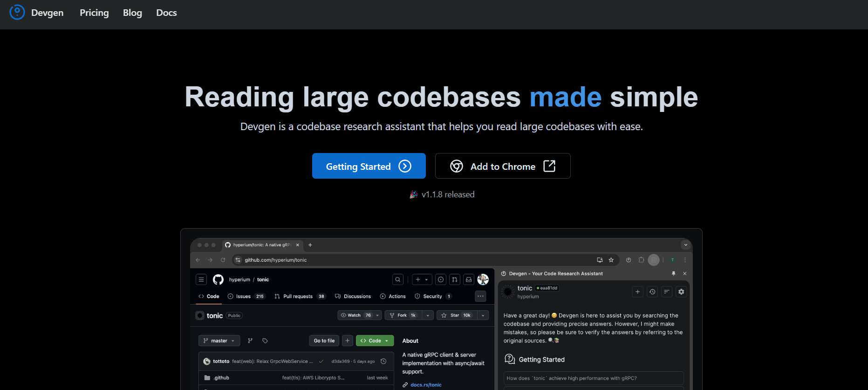Open the master branch dropdown
This screenshot has width=868, height=390.
(x=219, y=341)
